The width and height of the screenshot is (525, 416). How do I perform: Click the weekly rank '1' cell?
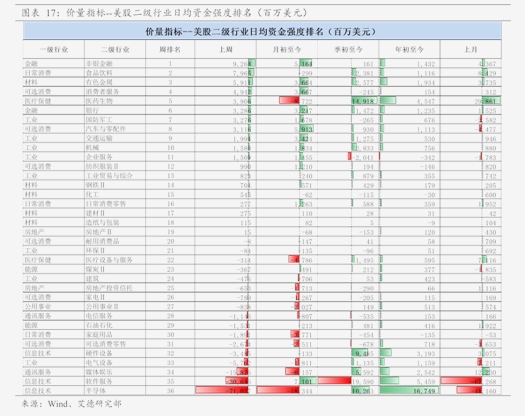coord(170,64)
